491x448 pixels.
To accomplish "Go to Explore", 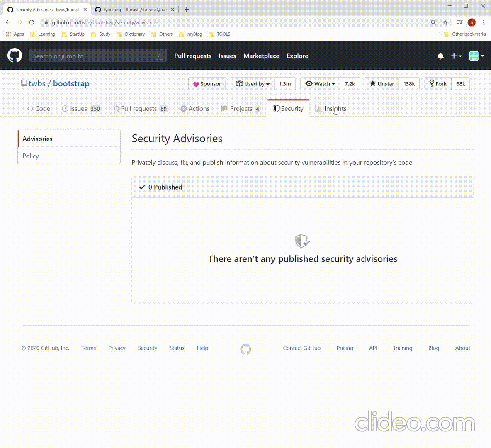I will tap(297, 56).
